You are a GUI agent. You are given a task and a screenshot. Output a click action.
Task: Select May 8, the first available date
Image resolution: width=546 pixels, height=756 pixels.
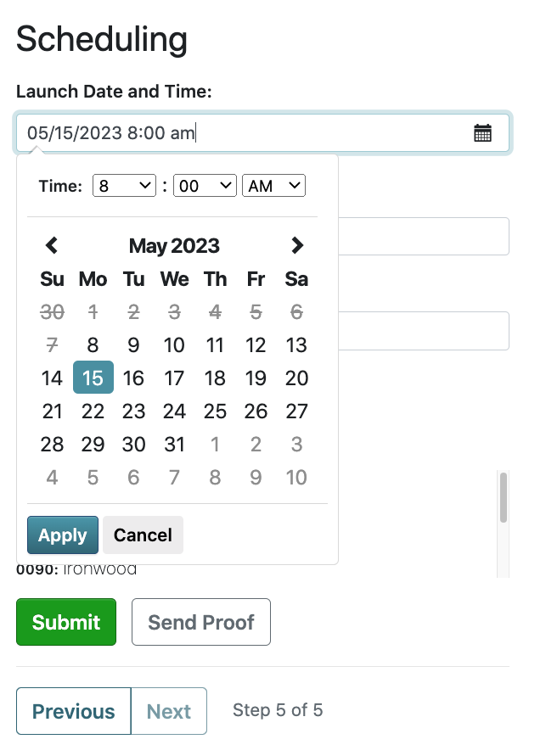point(93,344)
